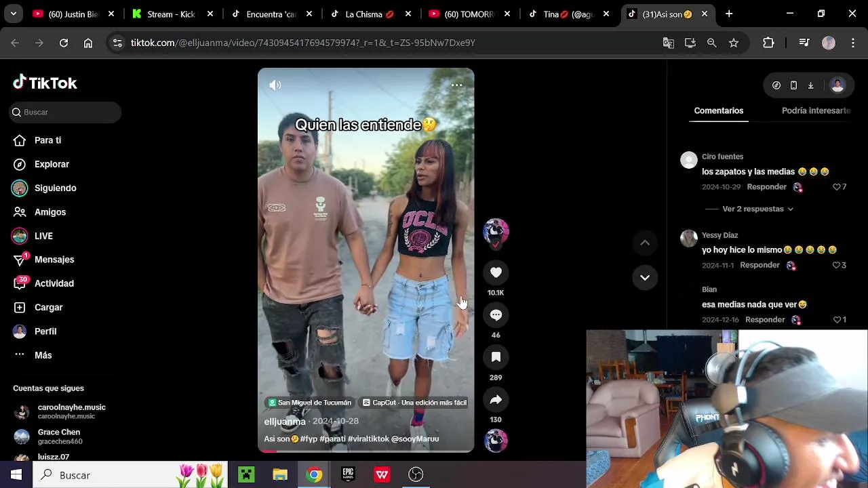Open Actividad notifications
868x488 pixels.
54,283
